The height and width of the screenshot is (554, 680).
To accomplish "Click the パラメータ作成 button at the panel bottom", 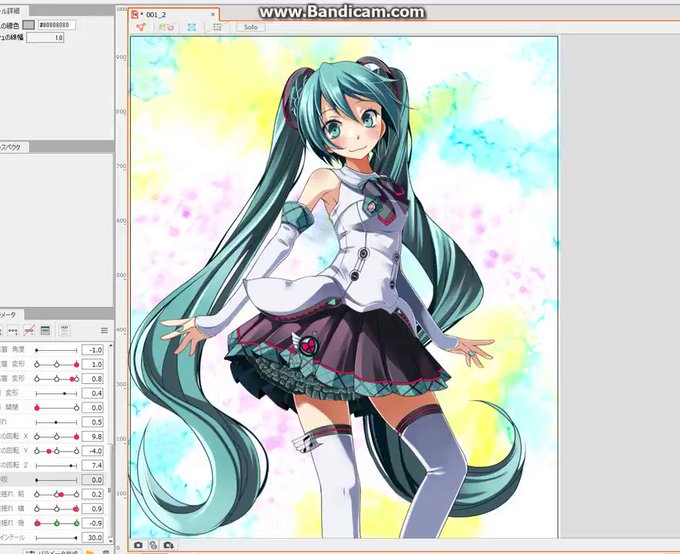I will (54, 552).
